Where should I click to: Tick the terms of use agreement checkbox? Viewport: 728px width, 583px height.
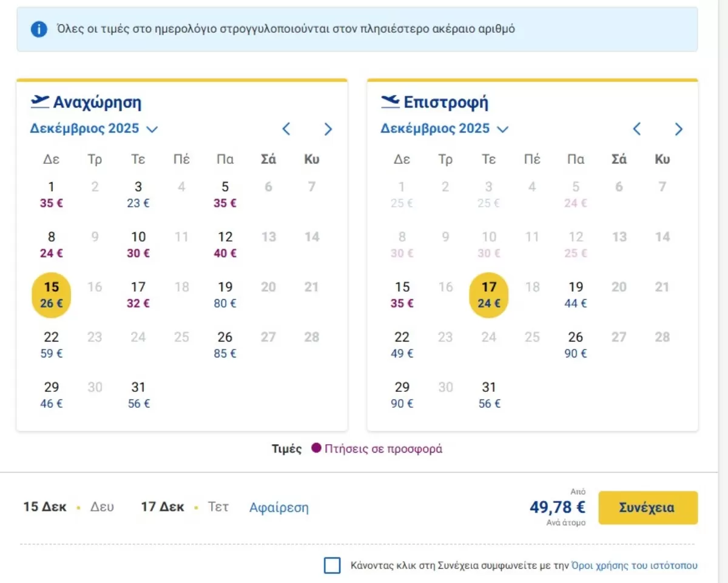click(332, 565)
